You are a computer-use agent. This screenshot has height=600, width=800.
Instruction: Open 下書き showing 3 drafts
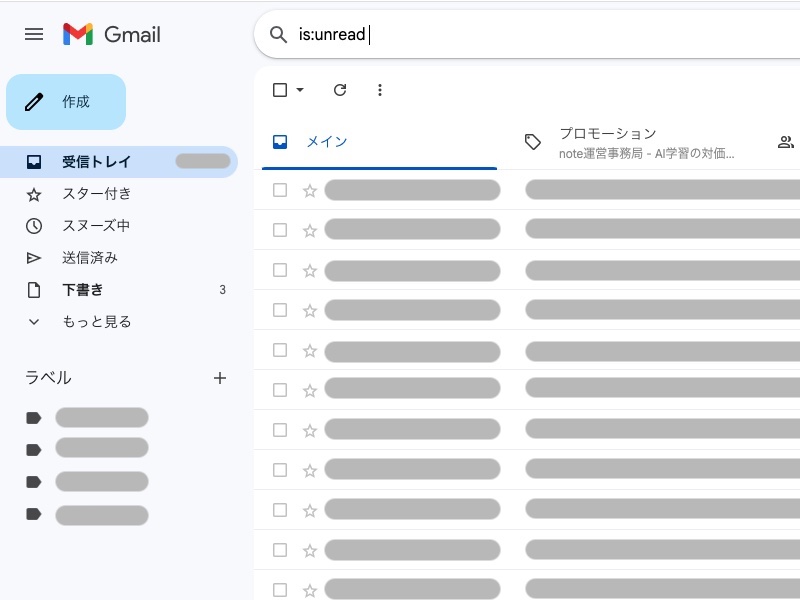[x=84, y=290]
